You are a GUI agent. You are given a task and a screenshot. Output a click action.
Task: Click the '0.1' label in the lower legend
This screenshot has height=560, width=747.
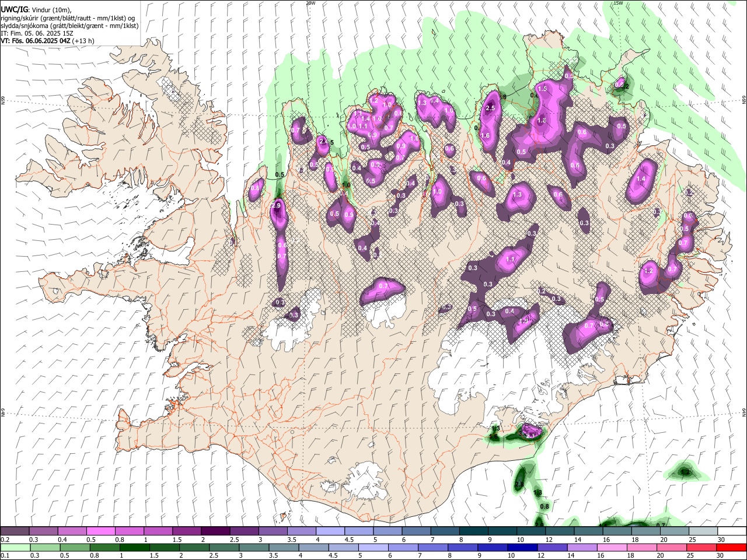tap(6, 556)
